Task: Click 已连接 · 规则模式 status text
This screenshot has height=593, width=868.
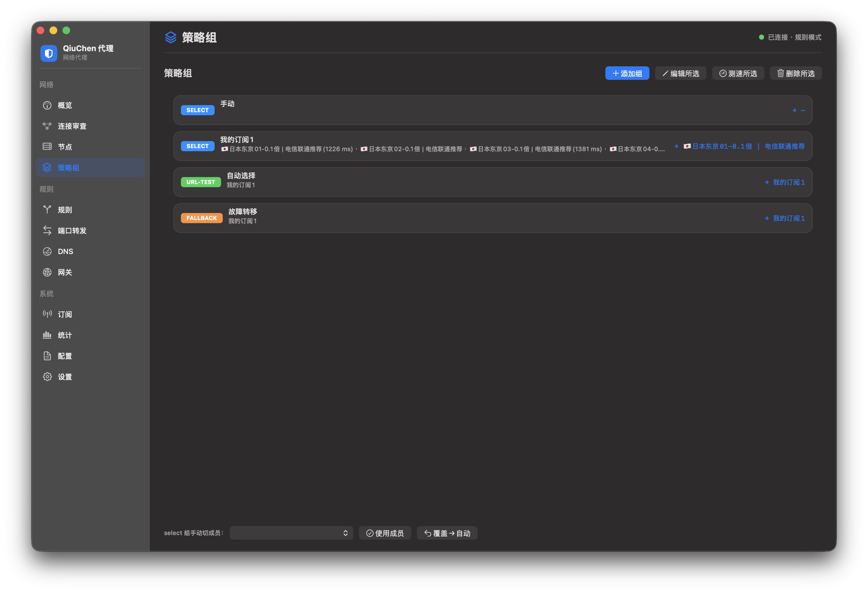Action: pos(794,37)
